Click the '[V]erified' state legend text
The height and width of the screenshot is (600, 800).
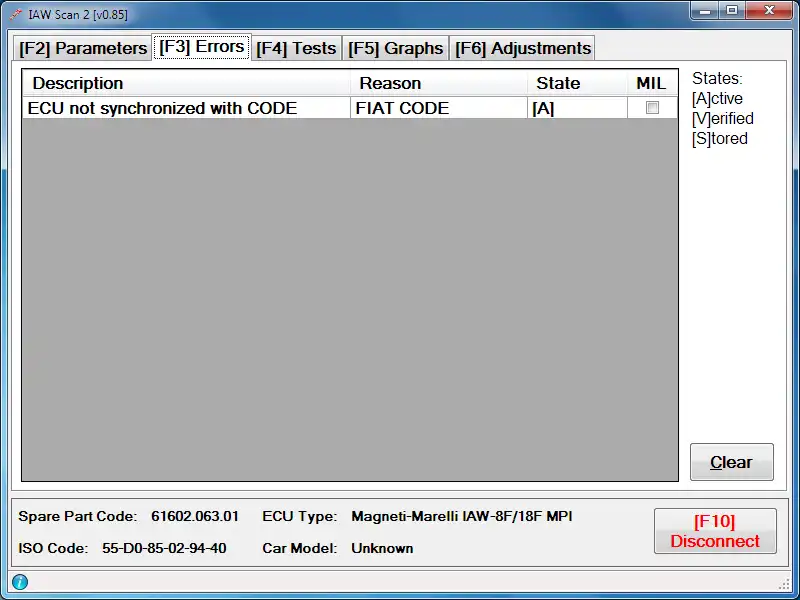(722, 118)
